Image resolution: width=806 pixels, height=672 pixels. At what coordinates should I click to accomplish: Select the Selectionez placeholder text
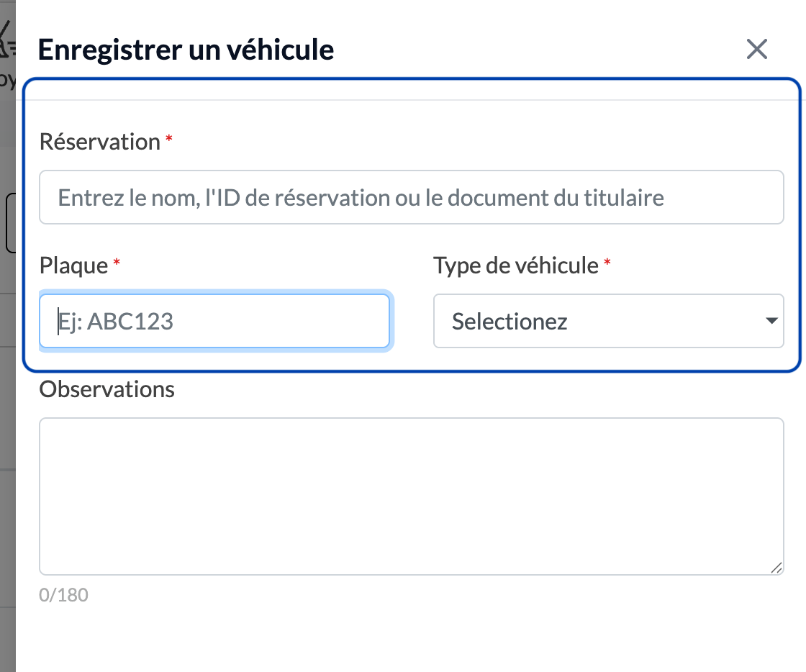(510, 322)
